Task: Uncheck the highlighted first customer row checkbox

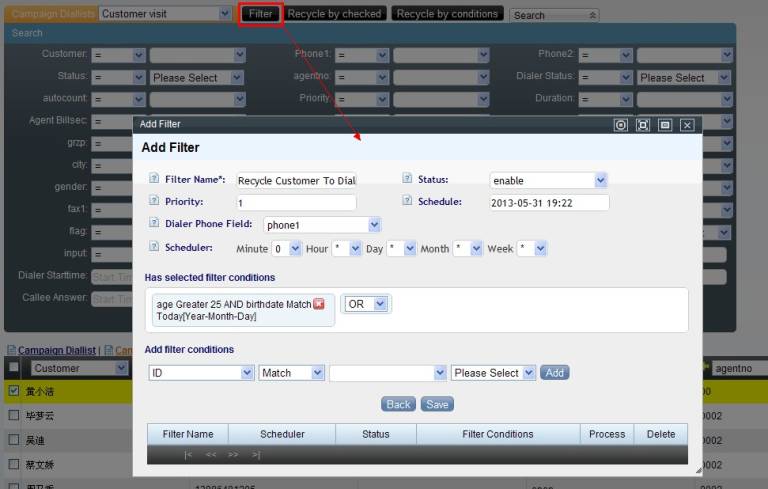Action: pos(14,391)
